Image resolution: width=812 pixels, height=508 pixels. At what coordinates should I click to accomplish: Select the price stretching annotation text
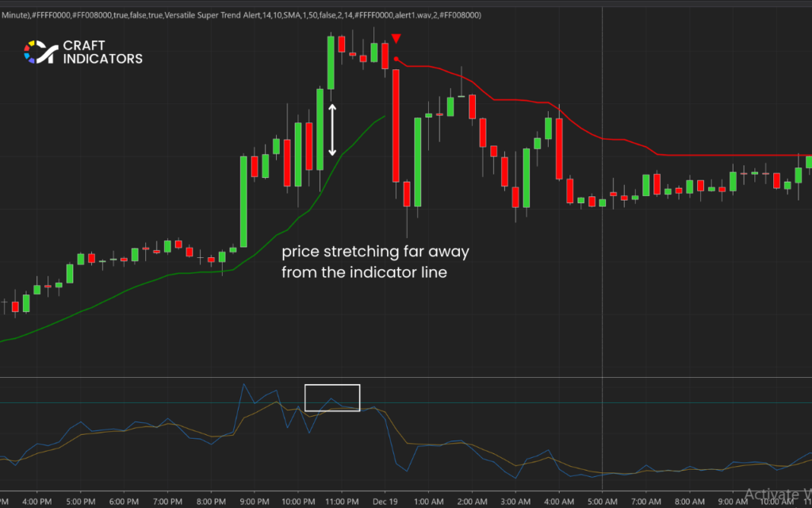(x=376, y=262)
